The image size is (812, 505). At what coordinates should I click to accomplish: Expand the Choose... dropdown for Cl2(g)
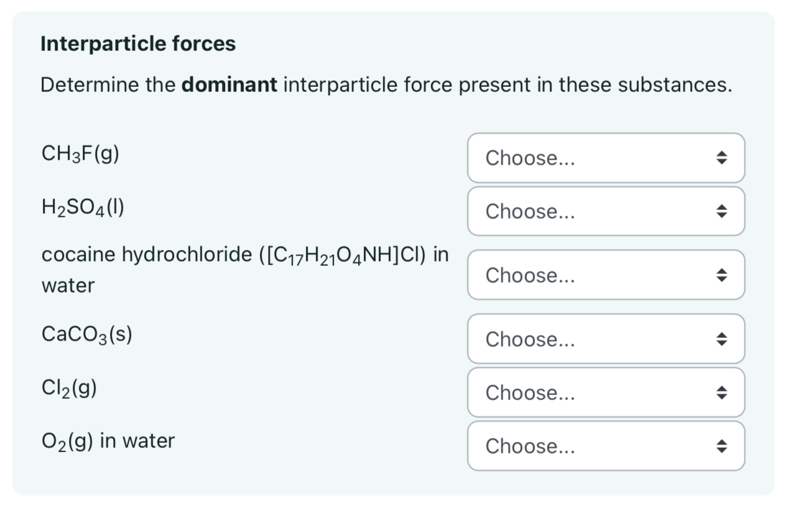[x=597, y=393]
